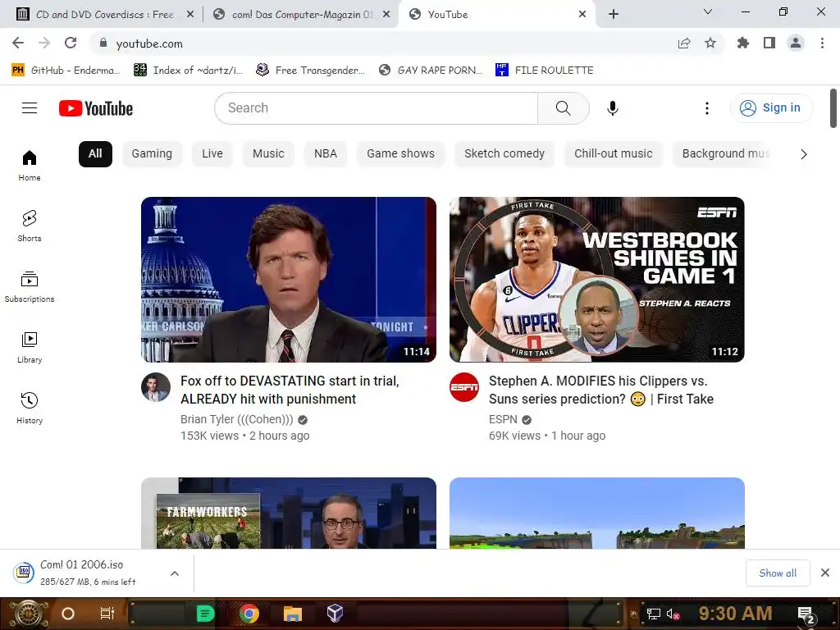This screenshot has width=840, height=630.
Task: Toggle Chrome side panel icon
Action: click(x=769, y=43)
